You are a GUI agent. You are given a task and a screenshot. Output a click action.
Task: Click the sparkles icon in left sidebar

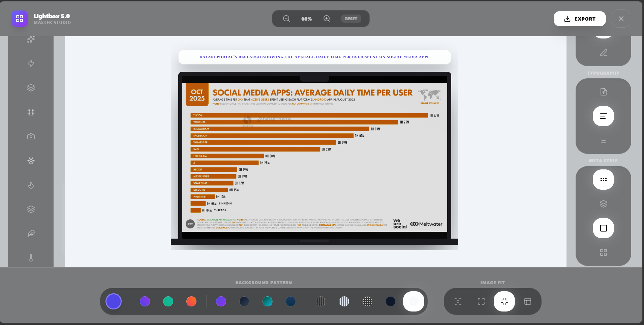[31, 39]
